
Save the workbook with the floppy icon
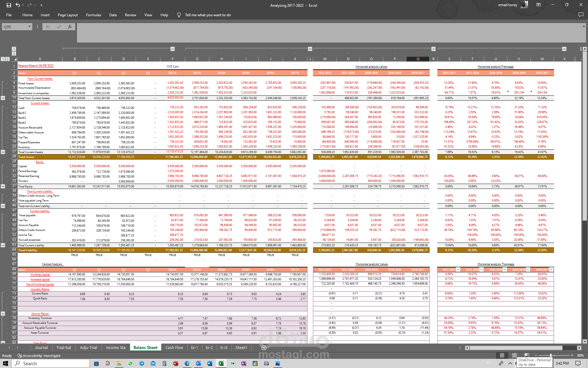tap(9, 5)
